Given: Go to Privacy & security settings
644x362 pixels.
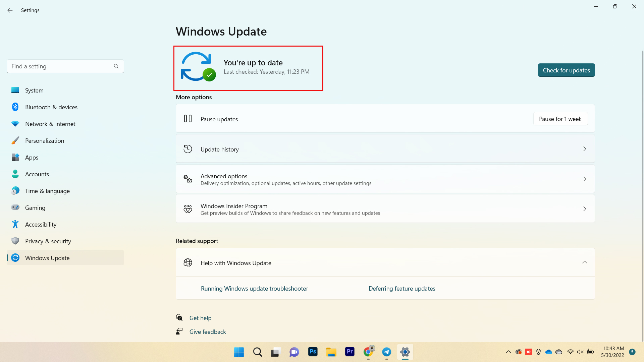Looking at the screenshot, I should 65,241.
